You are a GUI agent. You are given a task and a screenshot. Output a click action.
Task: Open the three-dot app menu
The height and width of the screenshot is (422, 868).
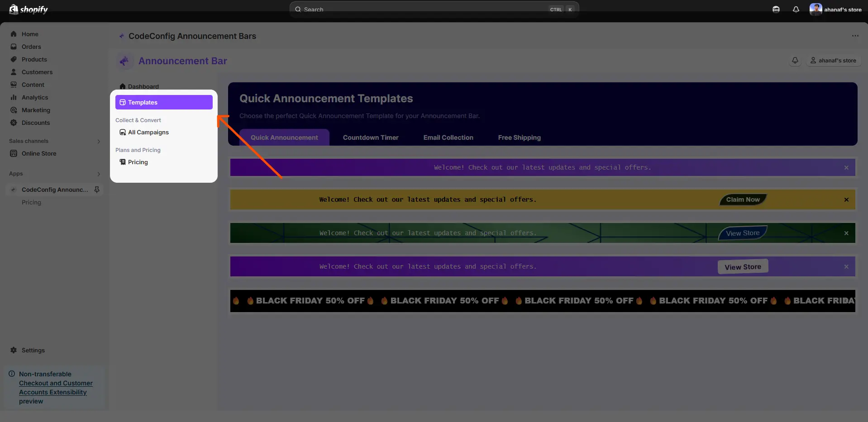pos(855,36)
